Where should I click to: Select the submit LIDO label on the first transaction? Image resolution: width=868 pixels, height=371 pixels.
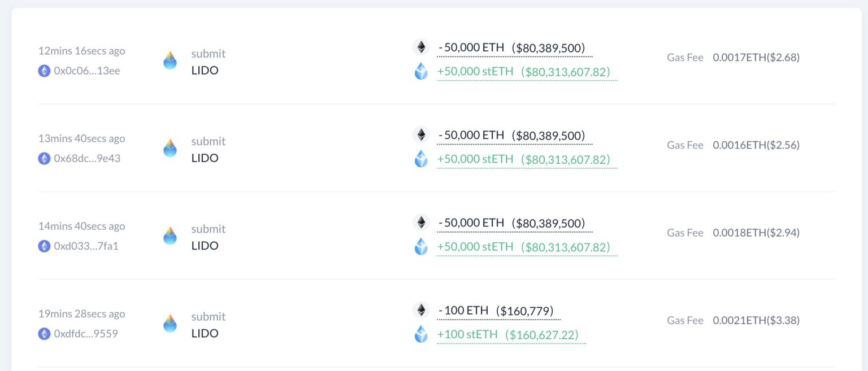[208, 61]
